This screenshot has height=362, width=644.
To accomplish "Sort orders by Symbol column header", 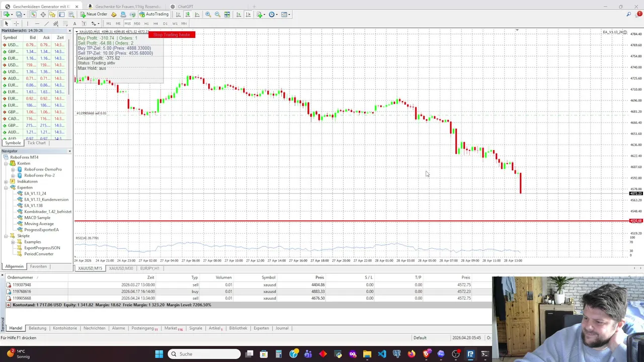I will [x=268, y=278].
